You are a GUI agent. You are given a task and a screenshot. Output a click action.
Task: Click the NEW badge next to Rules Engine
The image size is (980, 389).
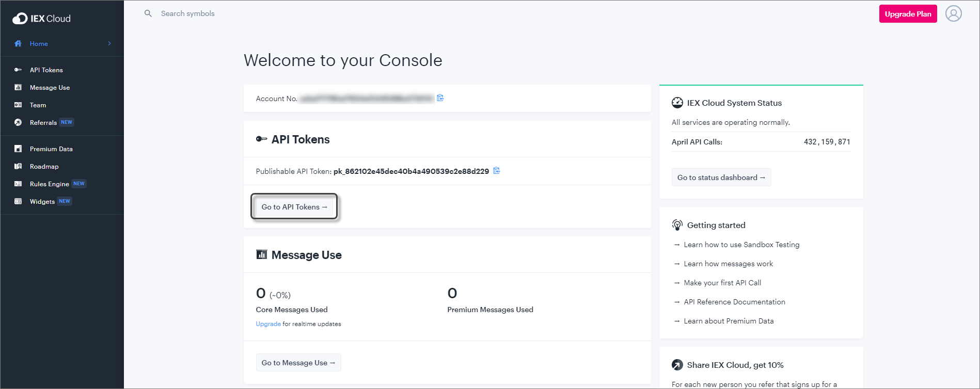coord(78,184)
